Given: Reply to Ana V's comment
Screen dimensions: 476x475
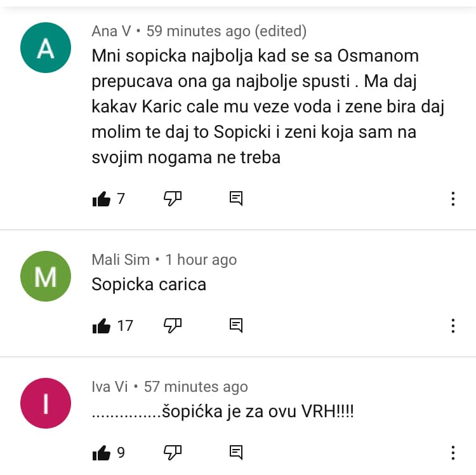Looking at the screenshot, I should 236,199.
